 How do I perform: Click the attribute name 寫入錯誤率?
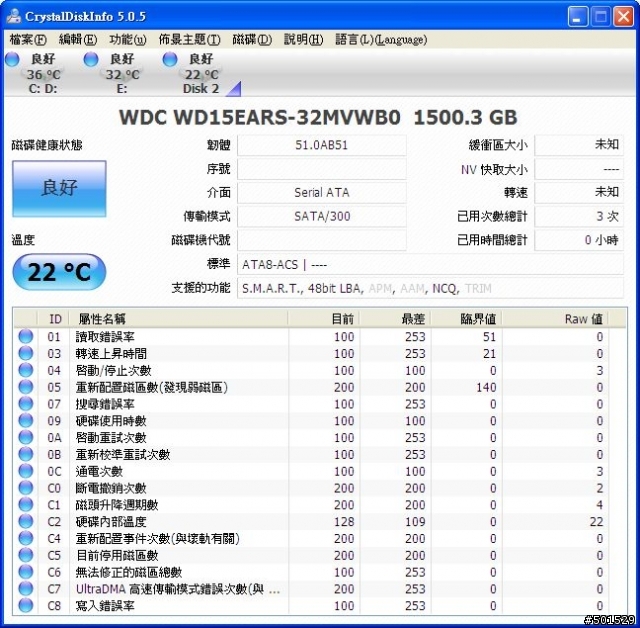105,606
